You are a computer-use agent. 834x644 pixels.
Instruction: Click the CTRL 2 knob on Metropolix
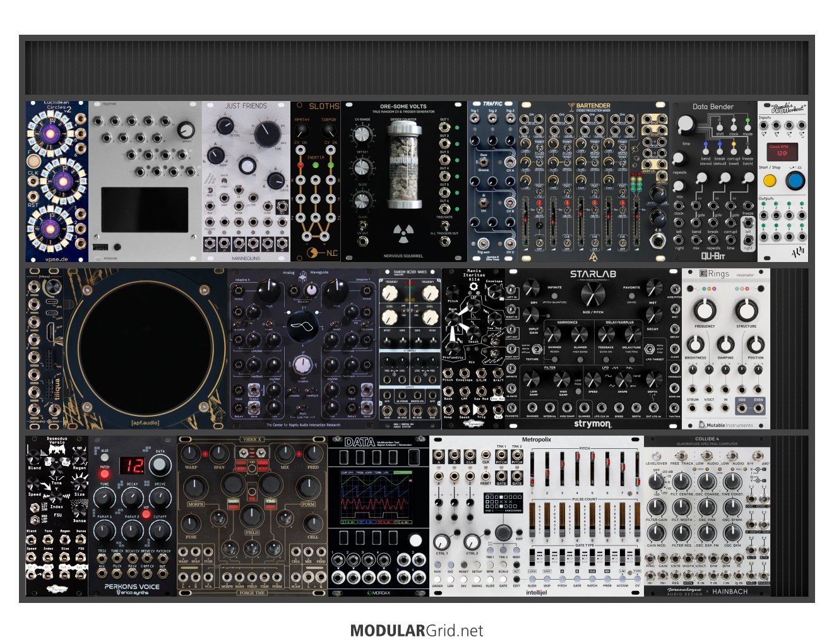(472, 542)
